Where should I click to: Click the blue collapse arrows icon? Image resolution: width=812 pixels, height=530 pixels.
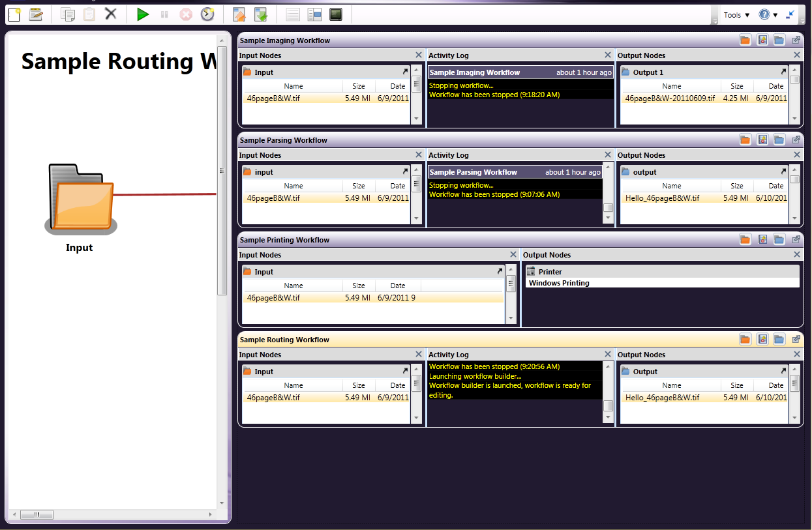[x=790, y=14]
